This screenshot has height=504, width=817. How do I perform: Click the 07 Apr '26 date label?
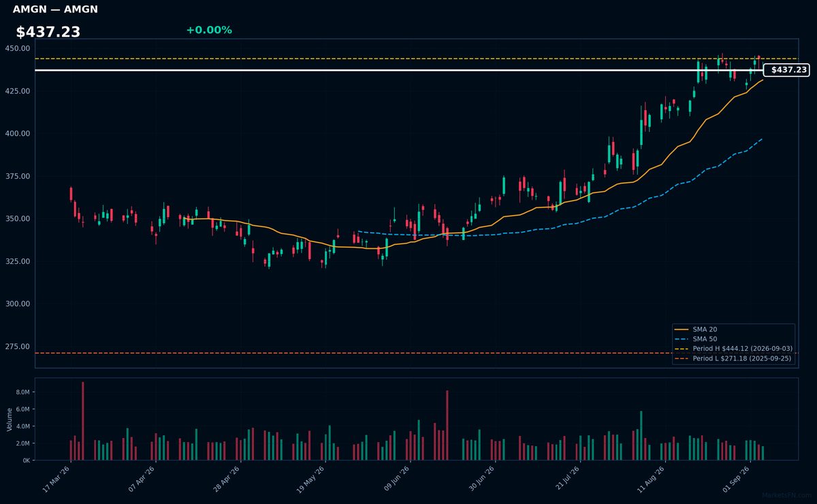tap(142, 480)
